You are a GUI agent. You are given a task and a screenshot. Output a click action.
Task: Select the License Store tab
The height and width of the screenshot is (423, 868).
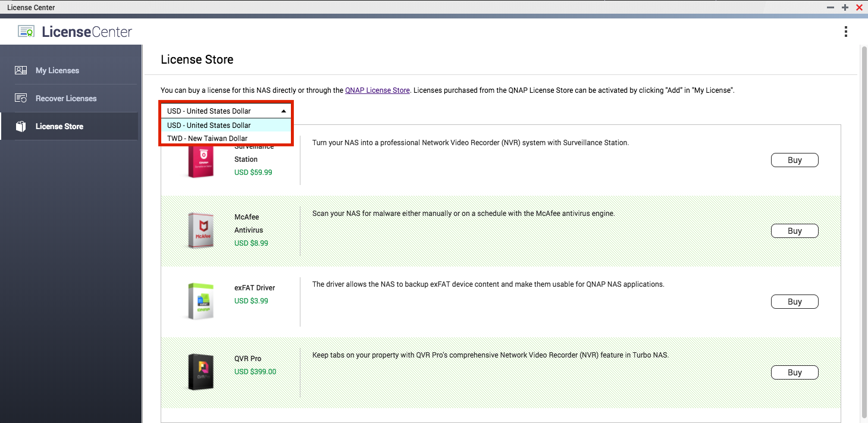[x=69, y=126]
